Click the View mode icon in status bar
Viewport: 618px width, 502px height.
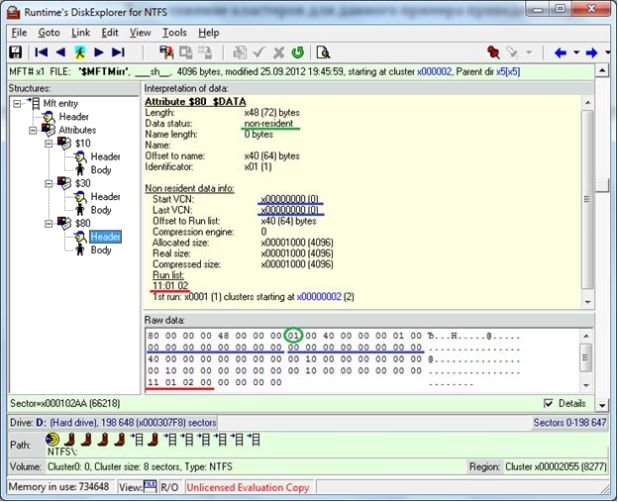150,486
